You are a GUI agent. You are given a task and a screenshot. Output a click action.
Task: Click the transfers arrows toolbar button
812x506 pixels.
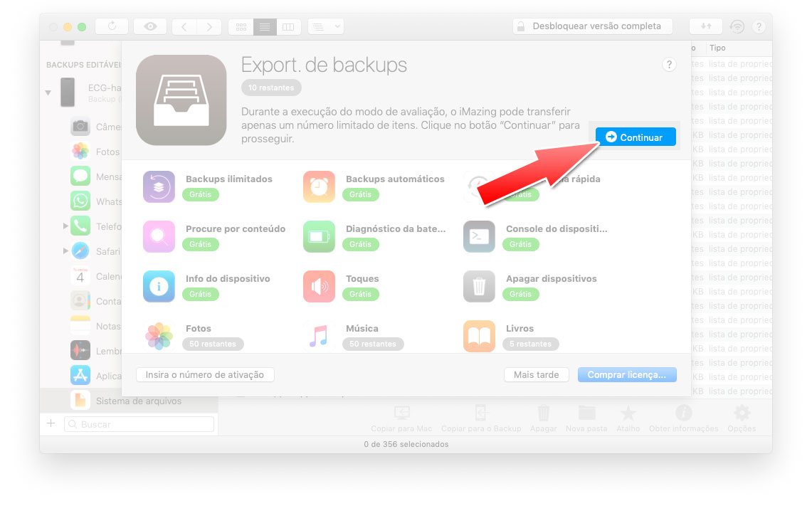706,26
